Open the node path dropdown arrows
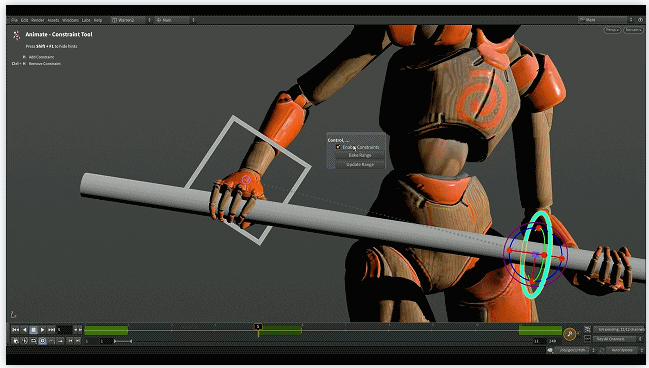This screenshot has height=368, width=649. click(594, 350)
